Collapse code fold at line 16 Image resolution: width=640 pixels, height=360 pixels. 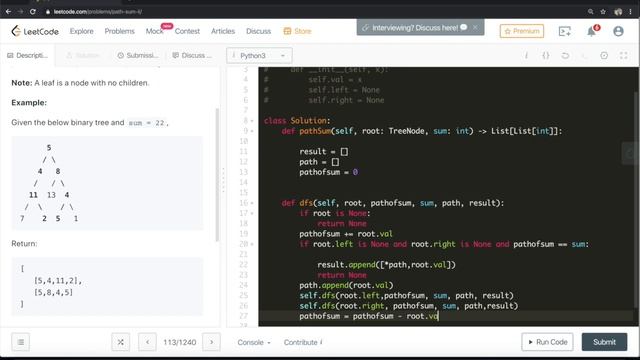point(252,203)
